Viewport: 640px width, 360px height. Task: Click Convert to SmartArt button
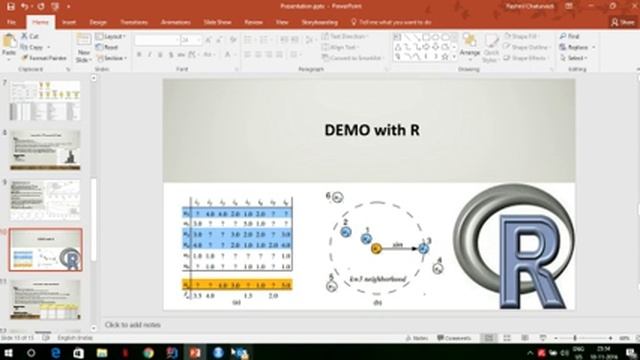point(352,58)
